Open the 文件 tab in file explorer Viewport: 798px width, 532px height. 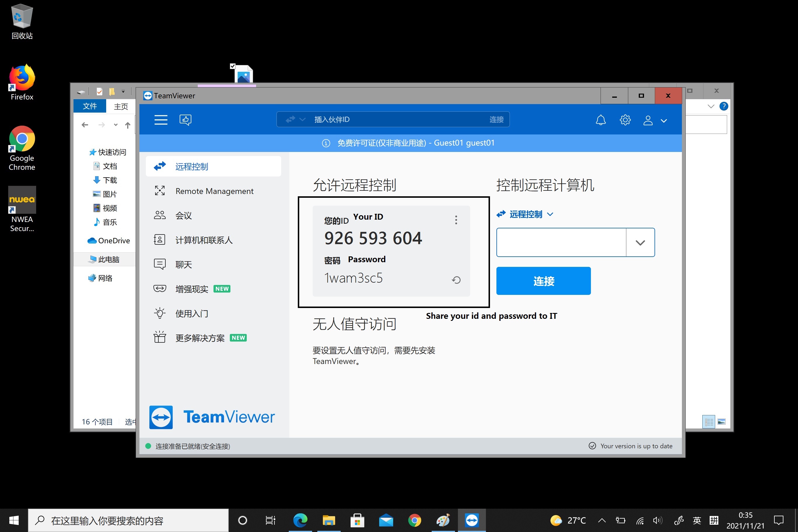coord(90,106)
